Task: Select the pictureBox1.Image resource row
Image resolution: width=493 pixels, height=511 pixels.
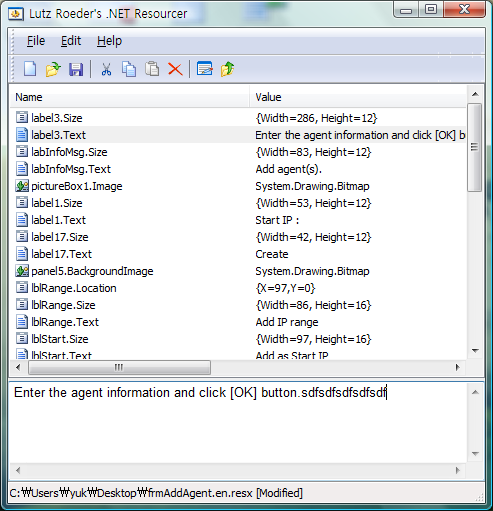Action: click(x=238, y=186)
